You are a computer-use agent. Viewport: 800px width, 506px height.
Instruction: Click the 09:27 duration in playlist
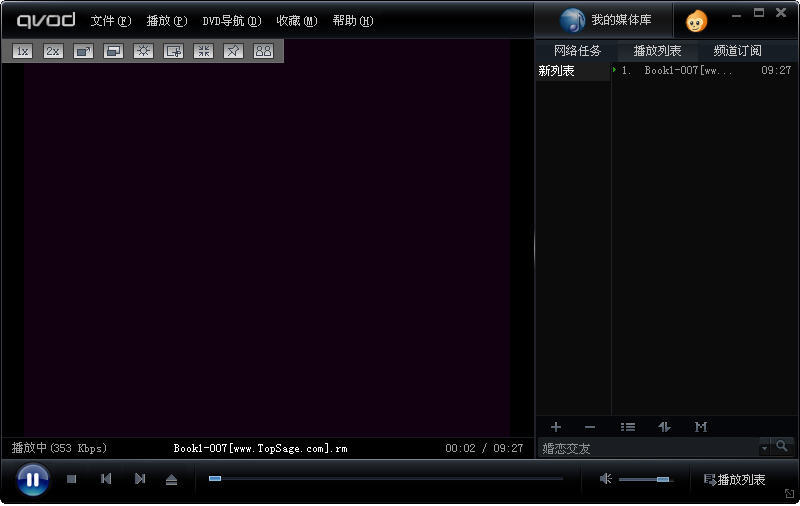[x=776, y=70]
